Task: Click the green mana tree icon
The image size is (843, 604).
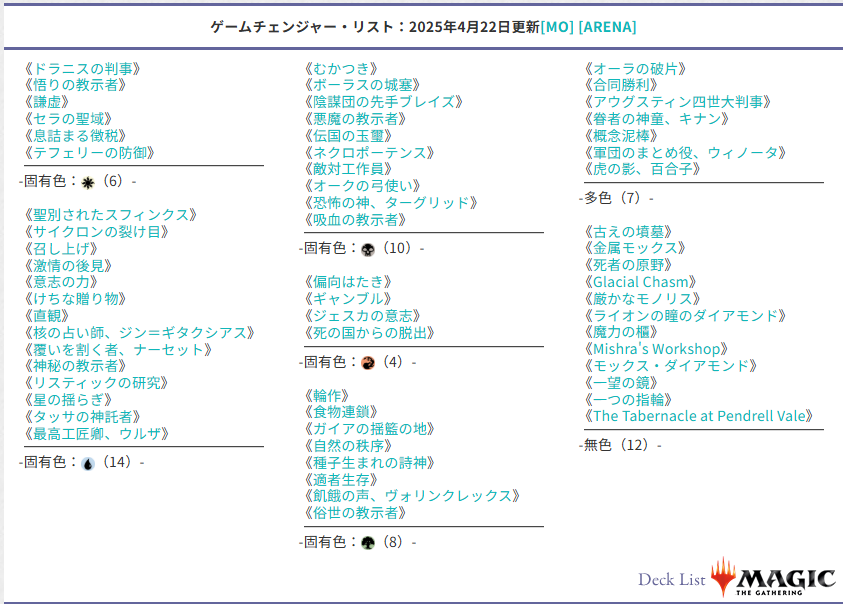Action: click(368, 543)
